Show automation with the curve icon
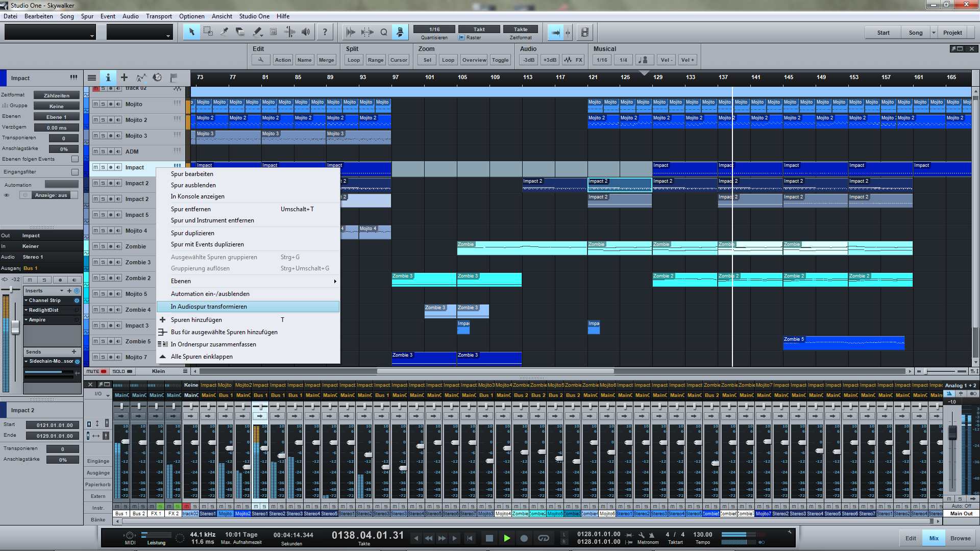 point(141,78)
